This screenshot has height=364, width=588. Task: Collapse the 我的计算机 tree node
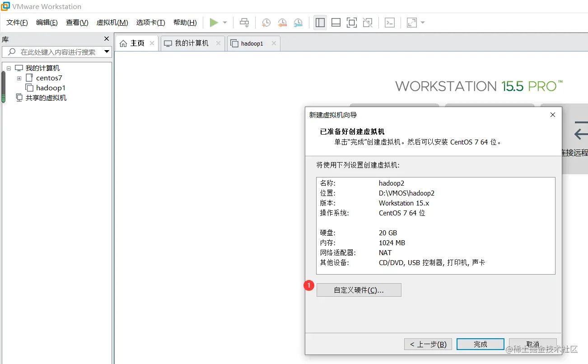(9, 68)
